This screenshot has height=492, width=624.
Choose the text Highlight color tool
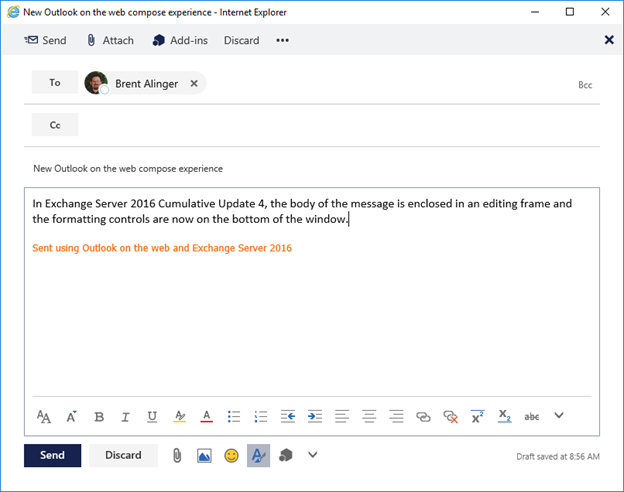click(179, 417)
